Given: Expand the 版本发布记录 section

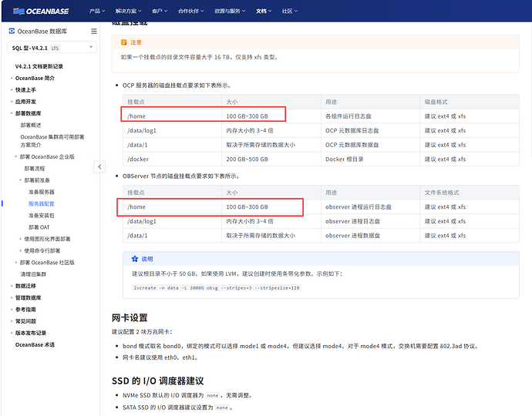Looking at the screenshot, I should (12, 333).
